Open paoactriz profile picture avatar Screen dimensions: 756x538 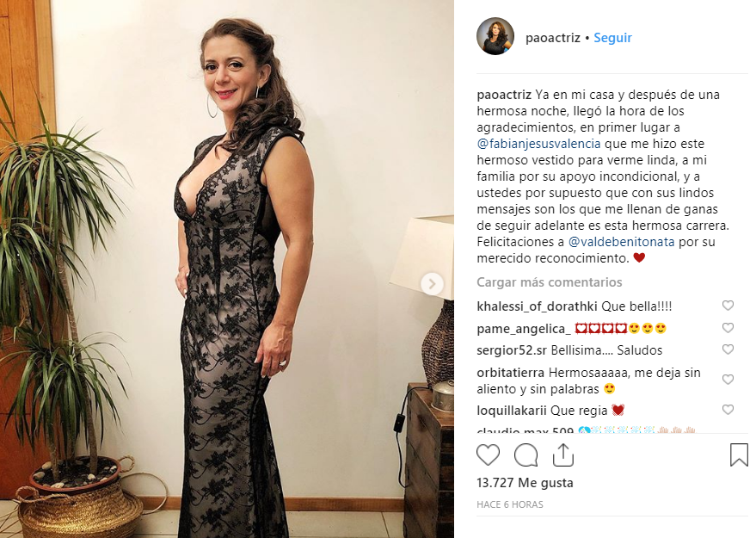[495, 37]
